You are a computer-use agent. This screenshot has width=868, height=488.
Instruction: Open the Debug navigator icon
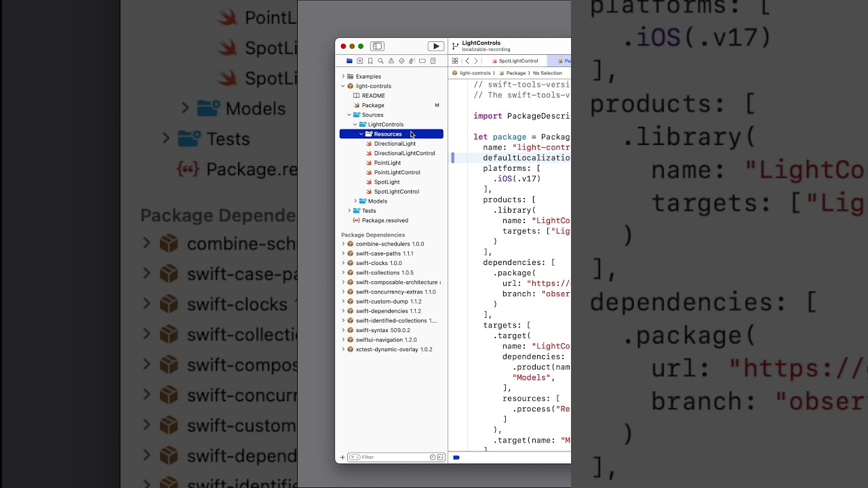[412, 61]
